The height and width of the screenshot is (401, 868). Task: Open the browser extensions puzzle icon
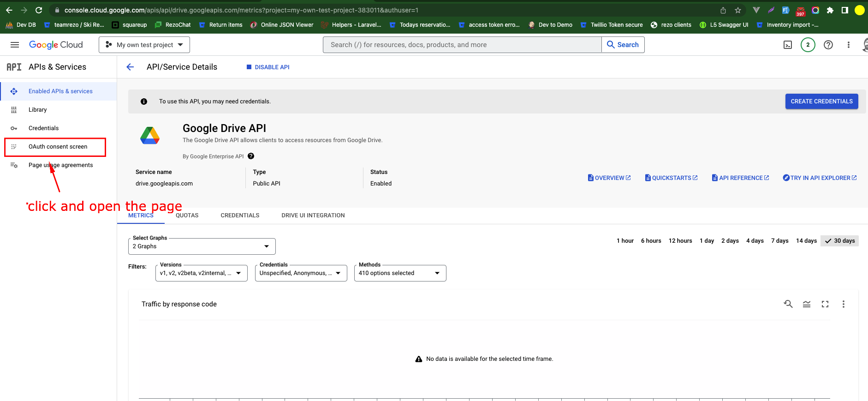click(830, 10)
